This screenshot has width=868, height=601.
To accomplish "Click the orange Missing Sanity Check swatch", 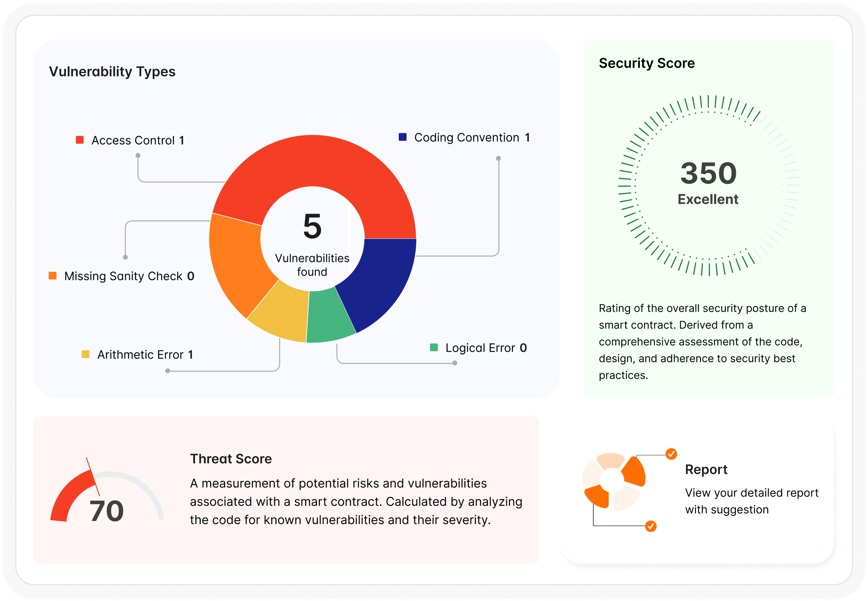I will (x=53, y=276).
